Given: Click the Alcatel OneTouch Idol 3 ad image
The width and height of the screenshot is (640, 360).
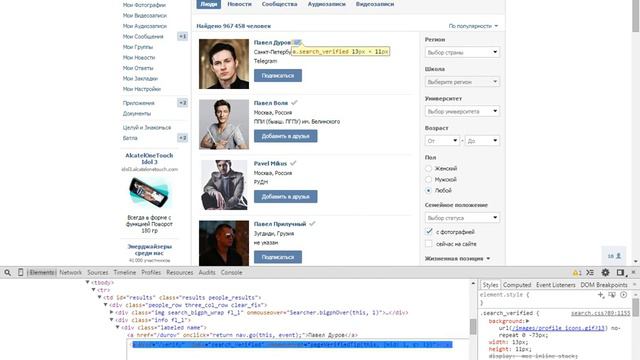Looking at the screenshot, I should point(149,193).
